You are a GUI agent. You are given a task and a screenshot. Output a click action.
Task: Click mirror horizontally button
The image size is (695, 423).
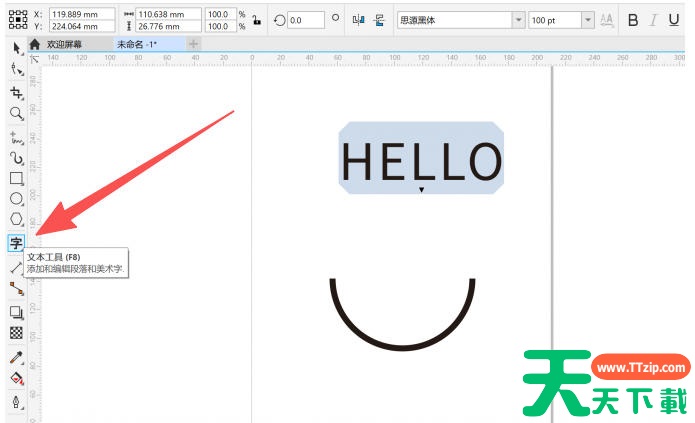(359, 20)
